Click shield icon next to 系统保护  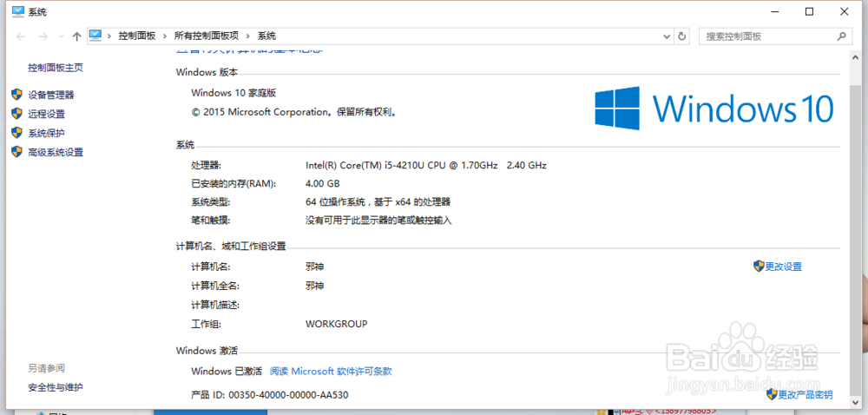click(x=17, y=133)
